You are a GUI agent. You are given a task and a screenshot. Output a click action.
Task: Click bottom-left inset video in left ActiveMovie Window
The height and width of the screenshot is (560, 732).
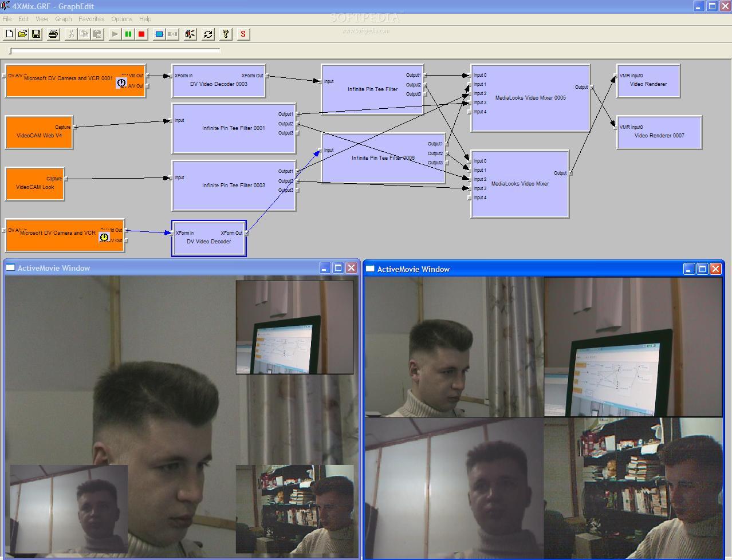click(x=69, y=510)
